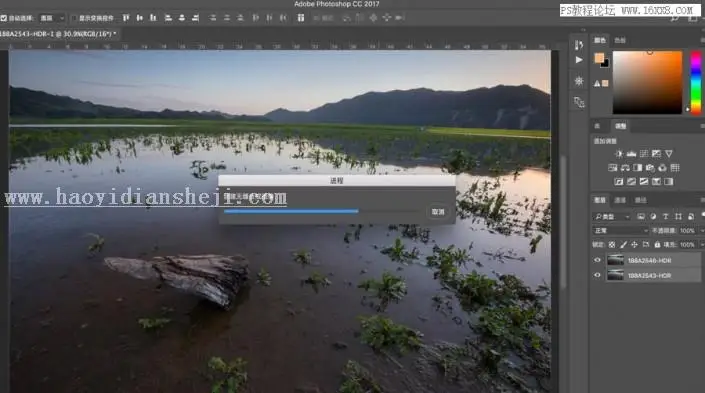Add an Exposure adjustment layer
This screenshot has height=393, width=705.
(656, 154)
